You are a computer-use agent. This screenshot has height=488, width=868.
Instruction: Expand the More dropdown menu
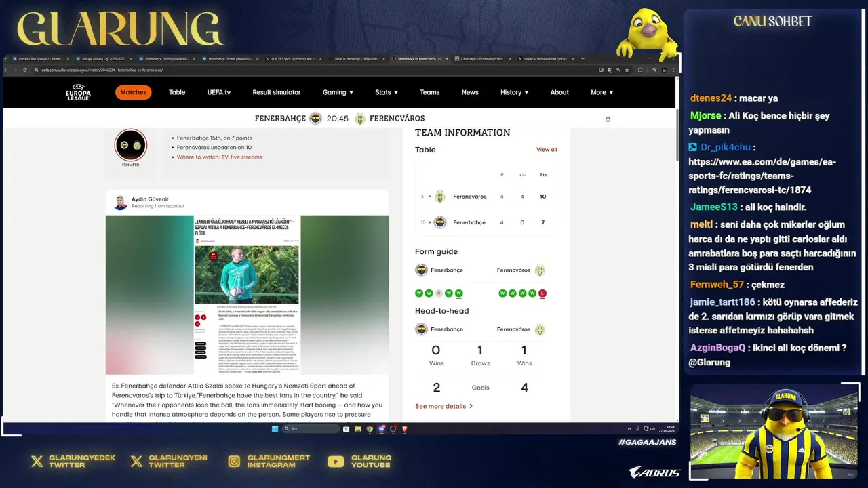pyautogui.click(x=601, y=92)
